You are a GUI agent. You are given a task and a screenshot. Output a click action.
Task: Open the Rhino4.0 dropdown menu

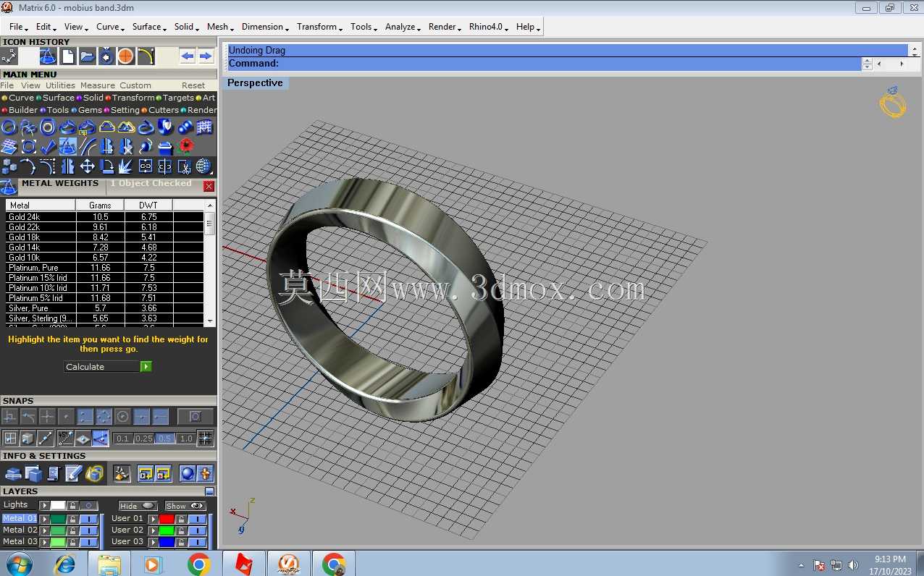tap(489, 27)
